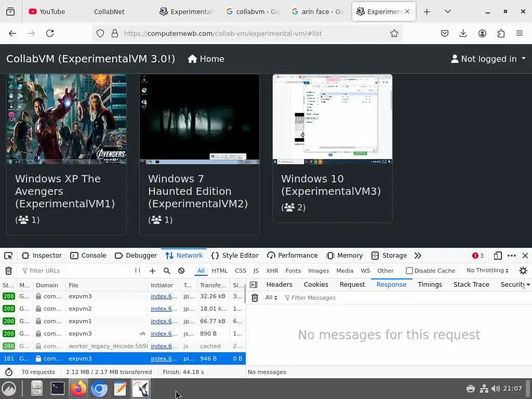532x399 pixels.
Task: Open the list all tabs dropdown
Action: (x=447, y=11)
